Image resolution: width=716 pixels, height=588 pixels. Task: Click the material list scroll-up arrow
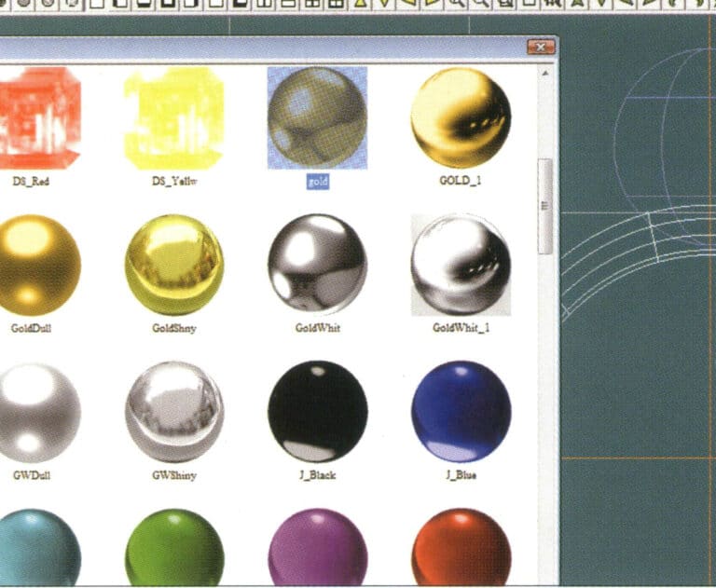[x=544, y=73]
